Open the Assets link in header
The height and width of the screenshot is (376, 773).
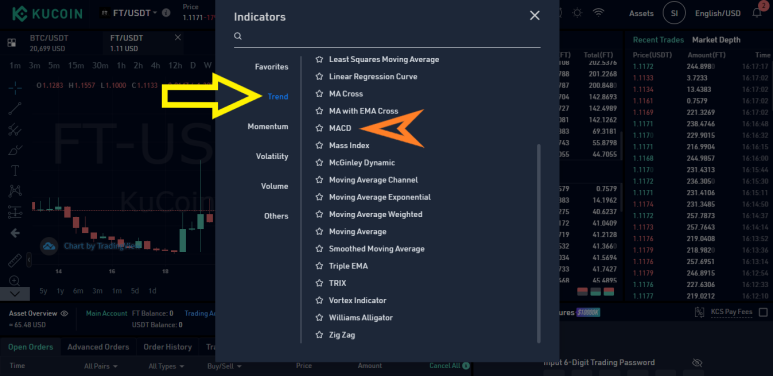[641, 13]
